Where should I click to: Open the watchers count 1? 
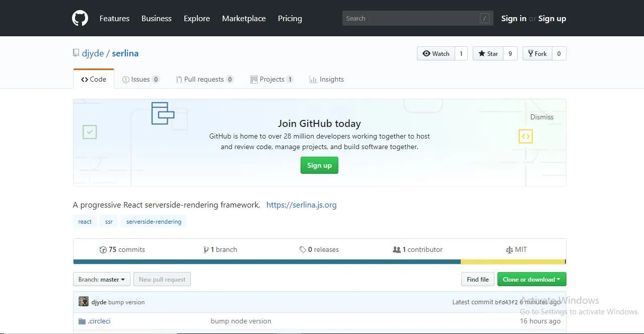(x=461, y=53)
